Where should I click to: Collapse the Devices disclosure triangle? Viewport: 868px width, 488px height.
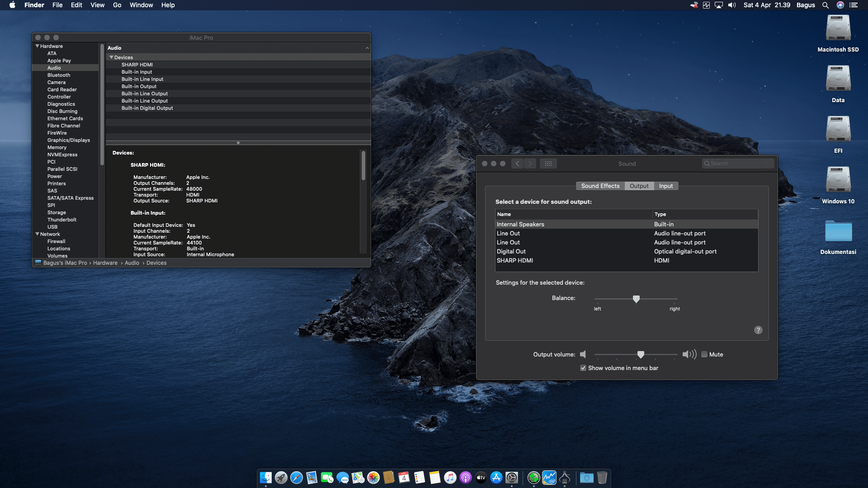111,57
